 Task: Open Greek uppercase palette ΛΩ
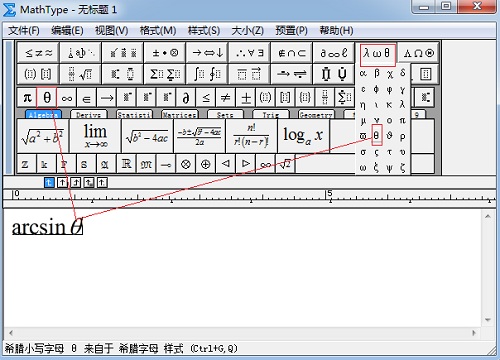click(419, 53)
